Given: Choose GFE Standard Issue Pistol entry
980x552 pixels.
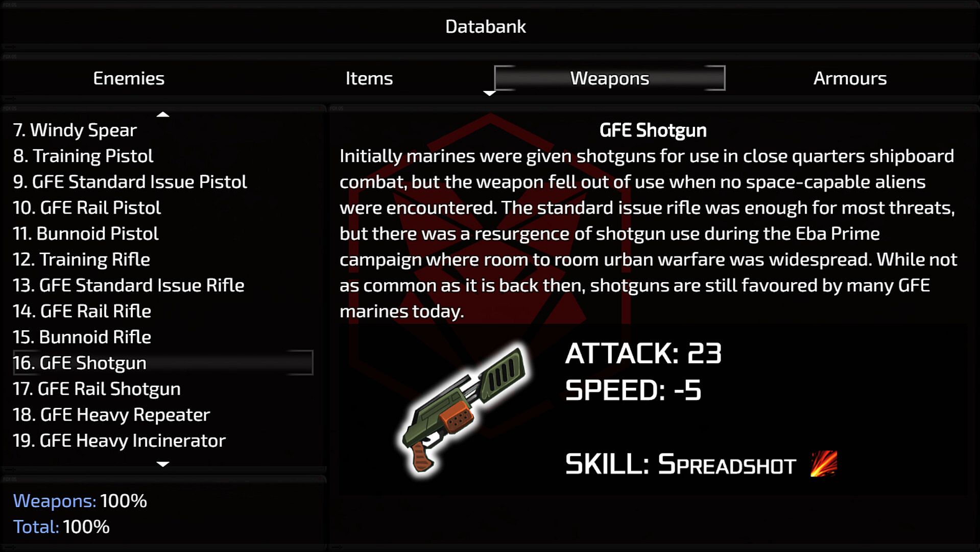Looking at the screenshot, I should 130,182.
